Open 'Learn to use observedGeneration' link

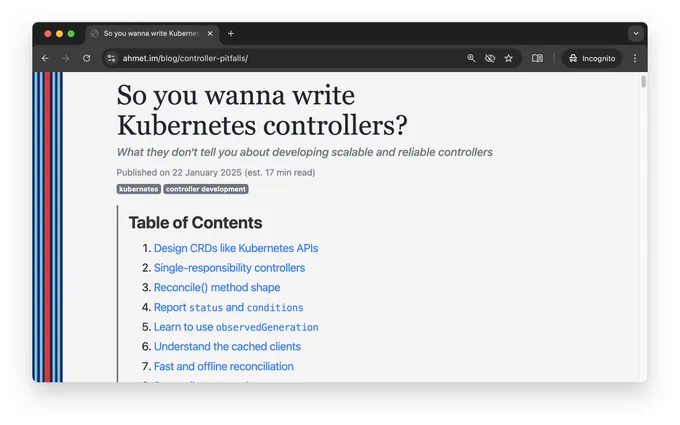[x=236, y=327]
